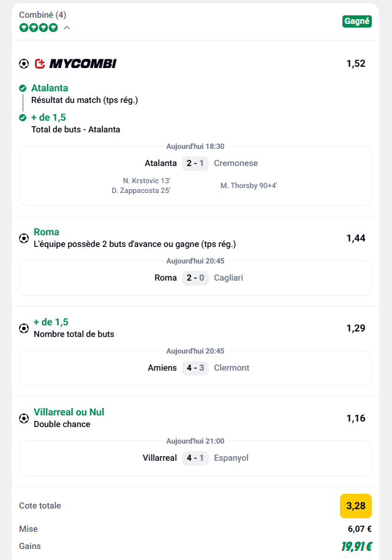Click the green checkmark beside Atalanta

[23, 88]
